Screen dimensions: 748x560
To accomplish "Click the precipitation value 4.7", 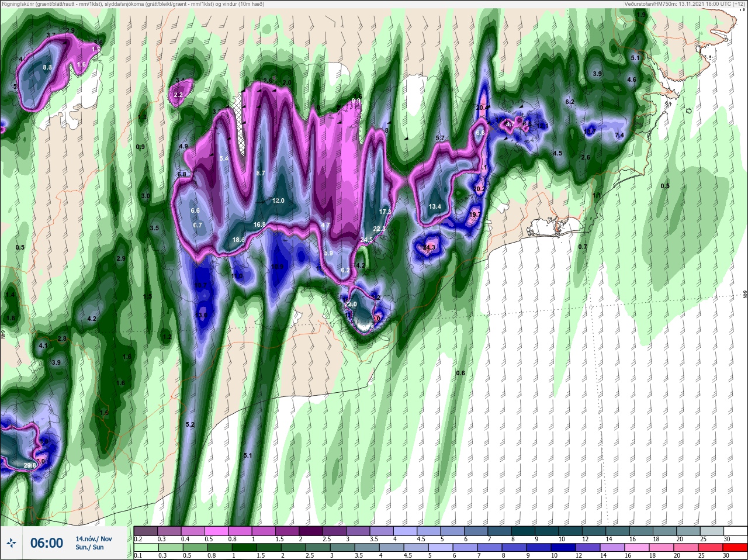I will 326,225.
